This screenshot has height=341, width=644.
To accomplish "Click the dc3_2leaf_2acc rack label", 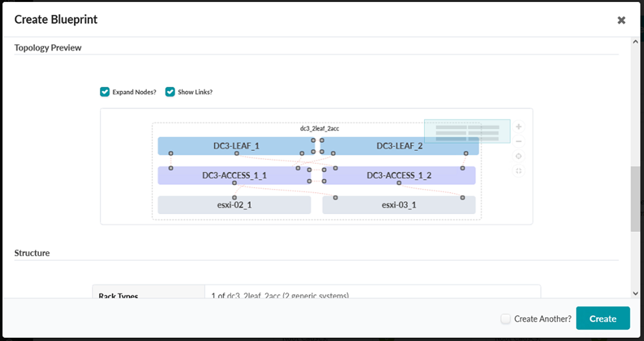I will [x=320, y=128].
